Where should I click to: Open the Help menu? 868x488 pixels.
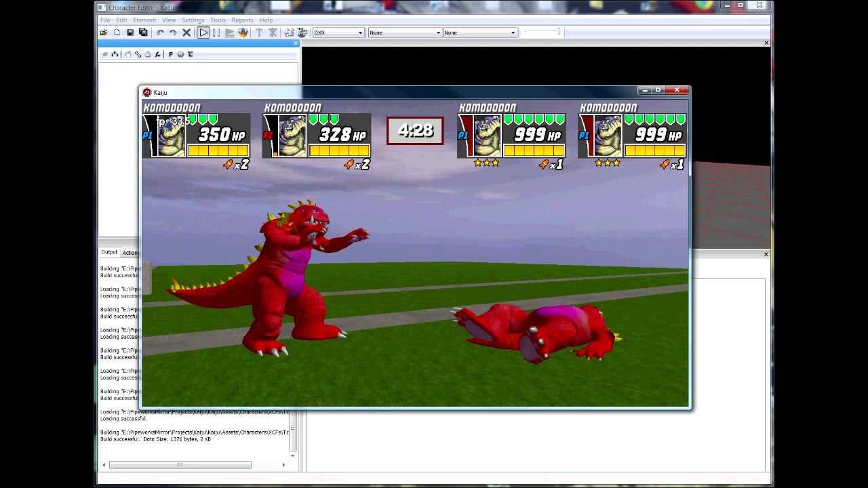266,20
